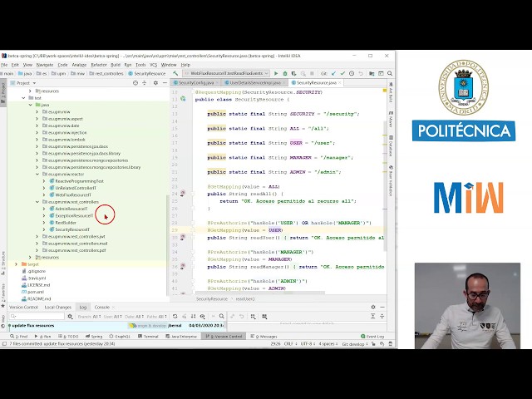Click the gutter icon beside readUser method

pos(183,237)
